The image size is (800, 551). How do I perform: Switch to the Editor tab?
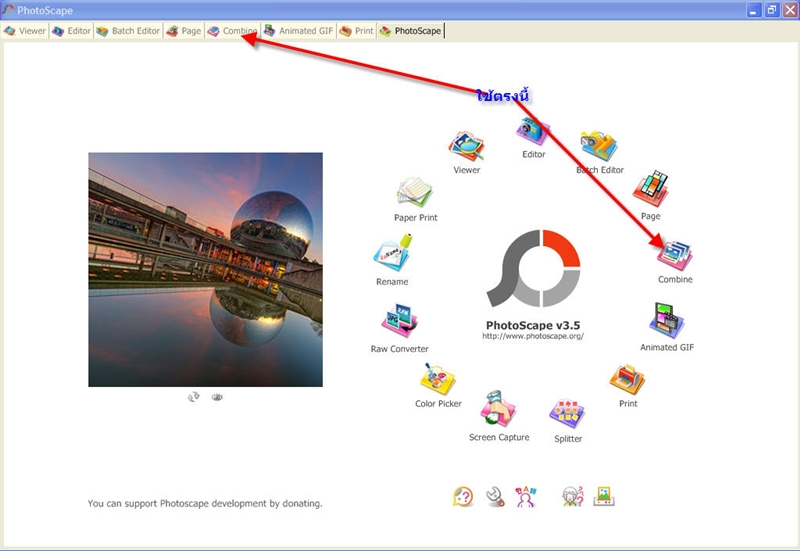[x=71, y=31]
